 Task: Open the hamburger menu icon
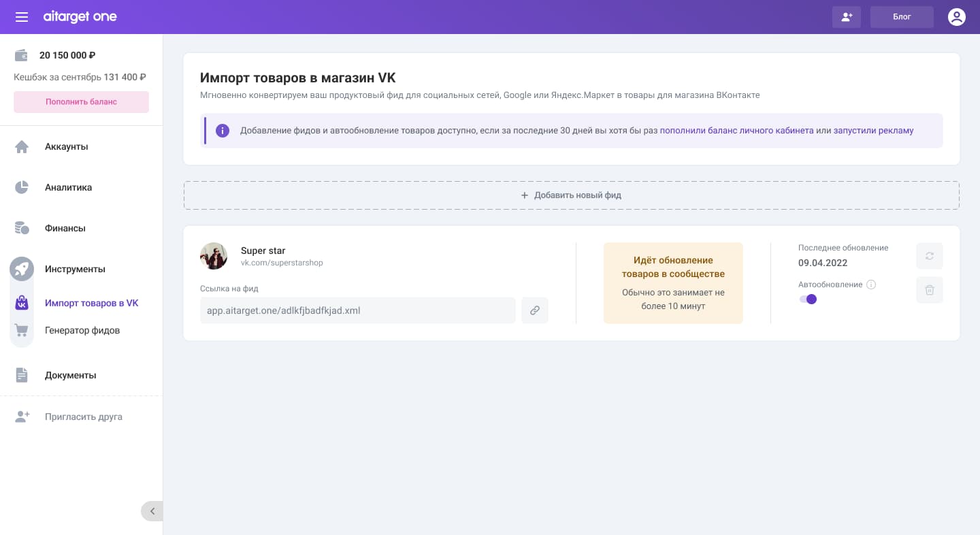[x=22, y=17]
